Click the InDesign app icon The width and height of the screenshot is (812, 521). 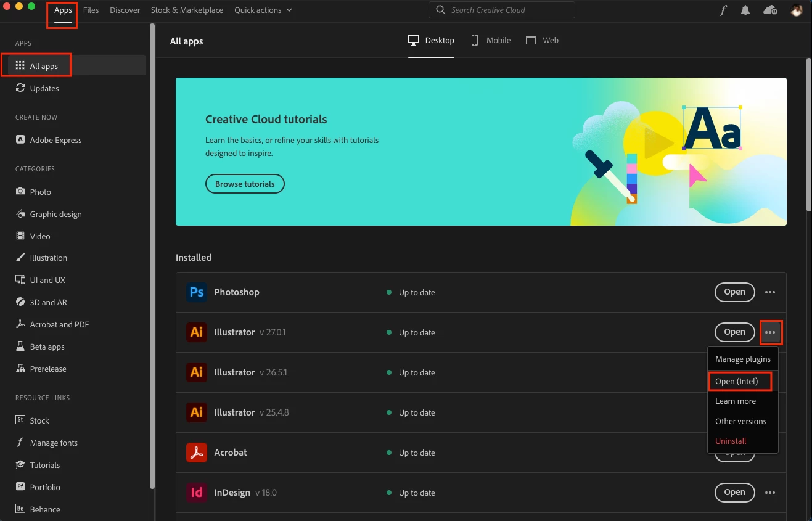pos(197,493)
